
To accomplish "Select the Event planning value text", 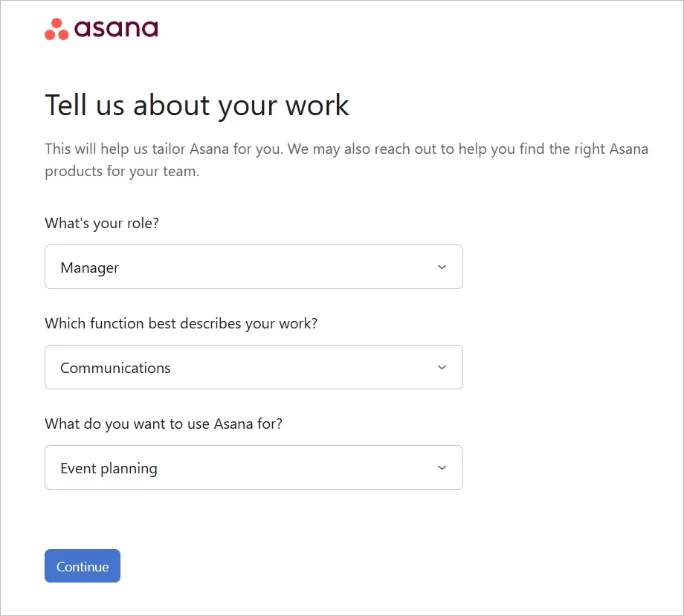I will (109, 469).
